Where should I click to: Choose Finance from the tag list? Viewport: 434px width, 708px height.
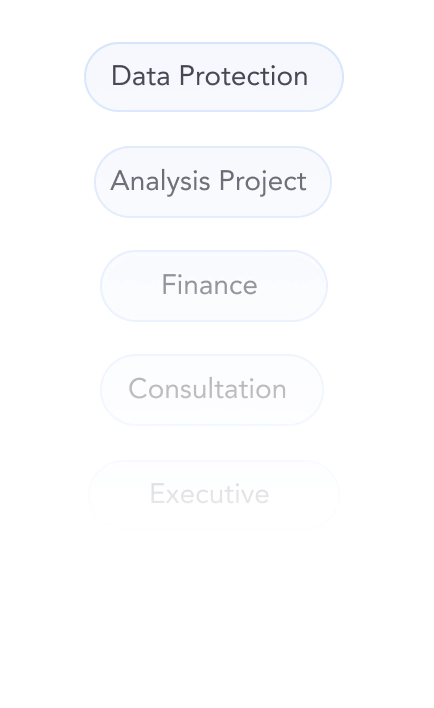coord(214,286)
